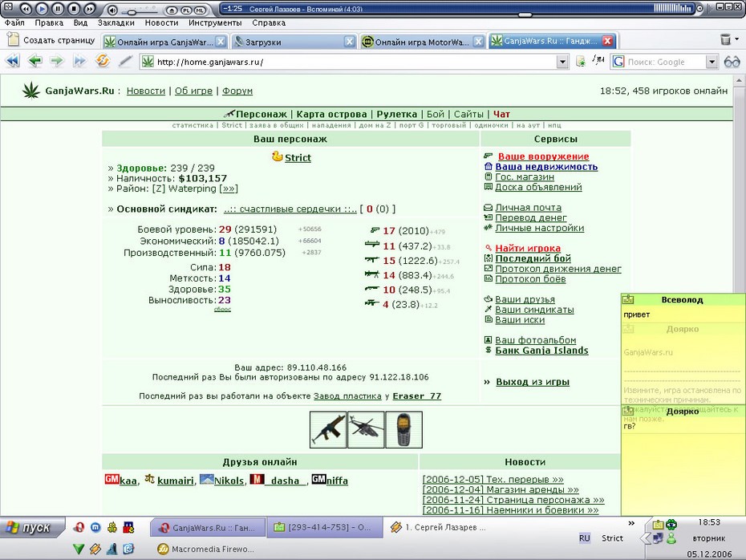Open the Закладки menu
The height and width of the screenshot is (560, 746).
click(116, 22)
